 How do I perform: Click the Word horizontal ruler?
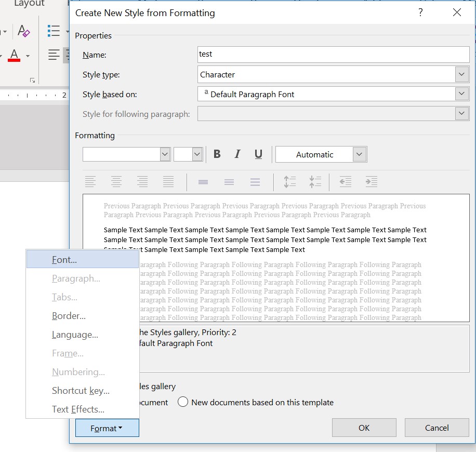pos(34,95)
